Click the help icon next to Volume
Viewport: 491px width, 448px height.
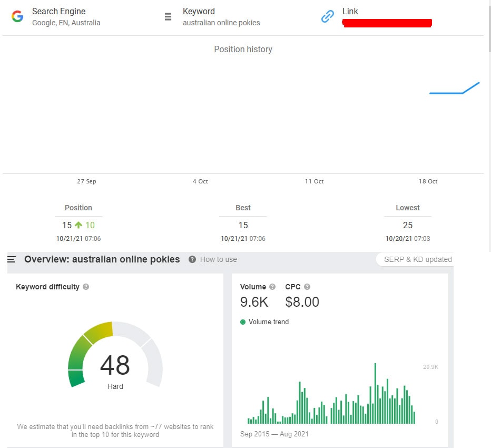(272, 287)
